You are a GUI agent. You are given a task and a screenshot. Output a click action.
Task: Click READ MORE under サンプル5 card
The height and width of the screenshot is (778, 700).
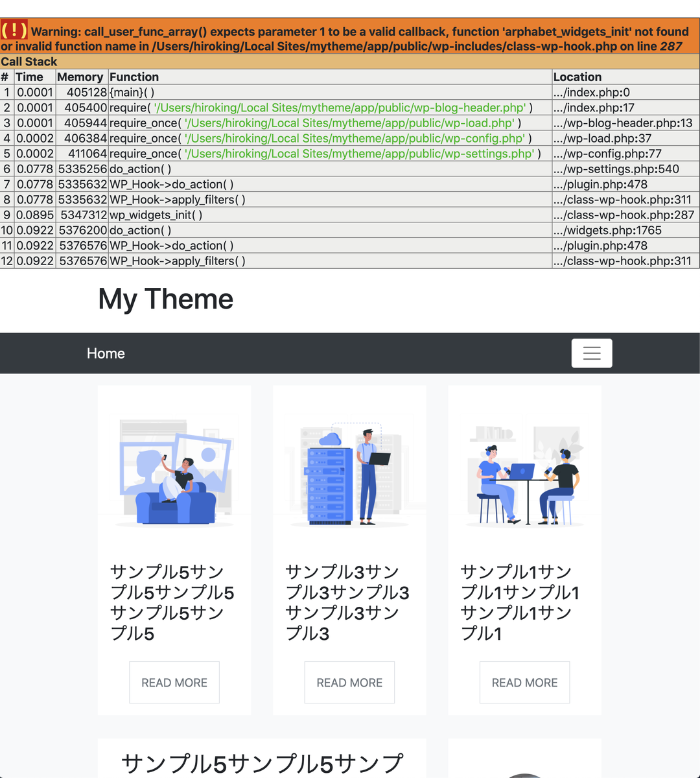(x=174, y=683)
